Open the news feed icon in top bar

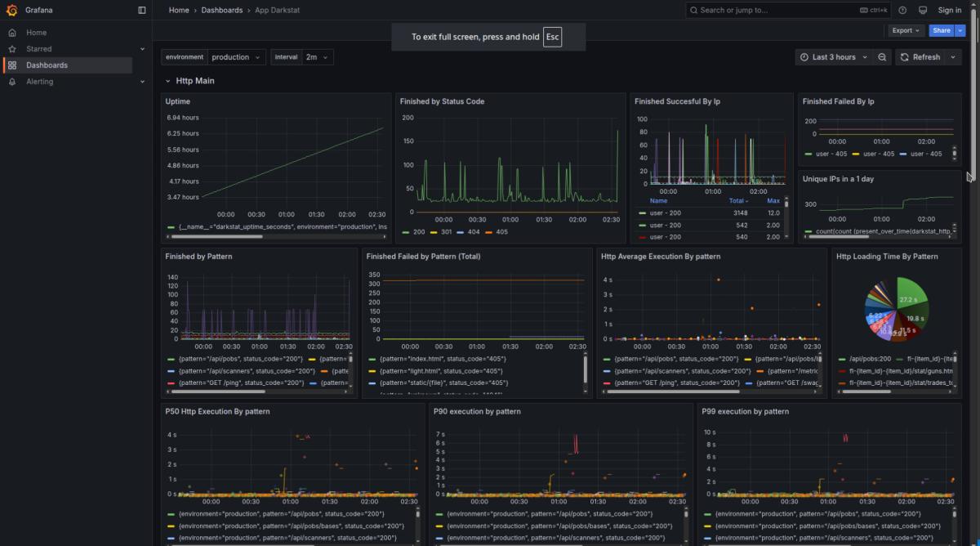(x=923, y=10)
